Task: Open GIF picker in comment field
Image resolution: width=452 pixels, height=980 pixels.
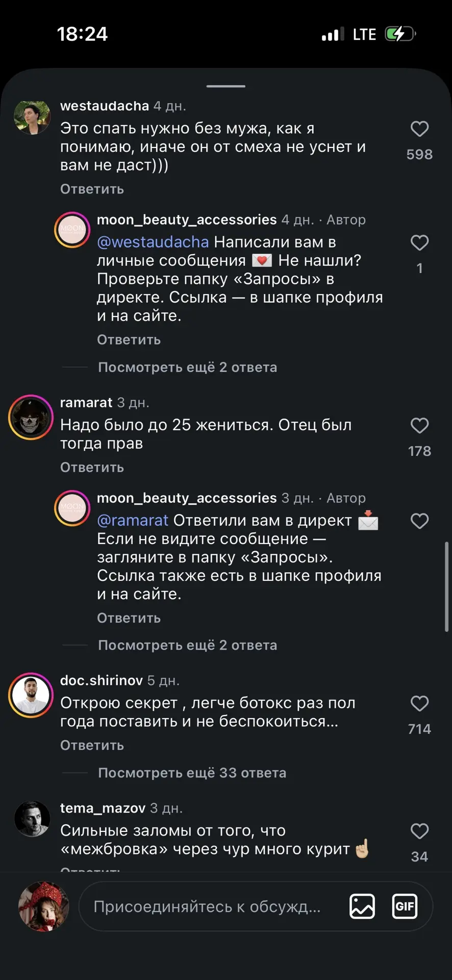Action: (405, 906)
